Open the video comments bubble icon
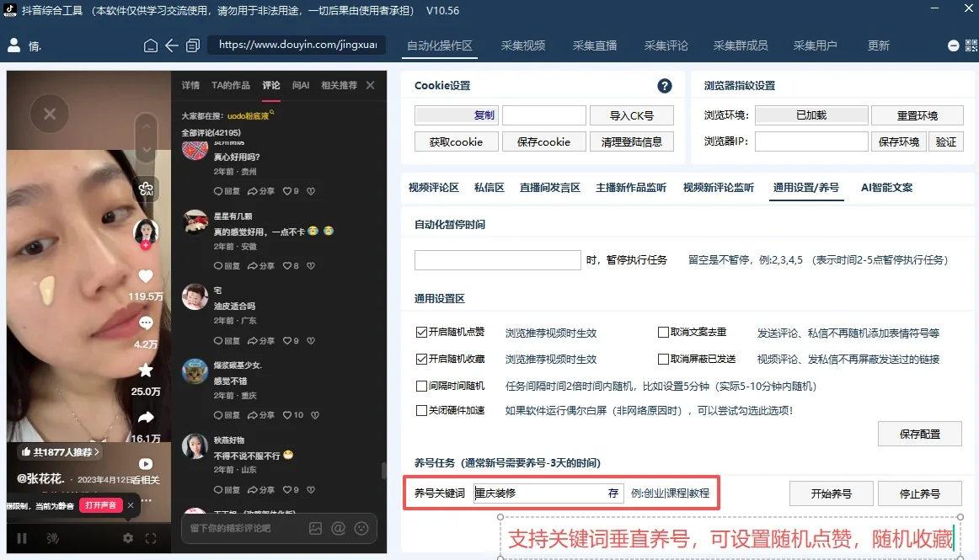 click(x=146, y=323)
